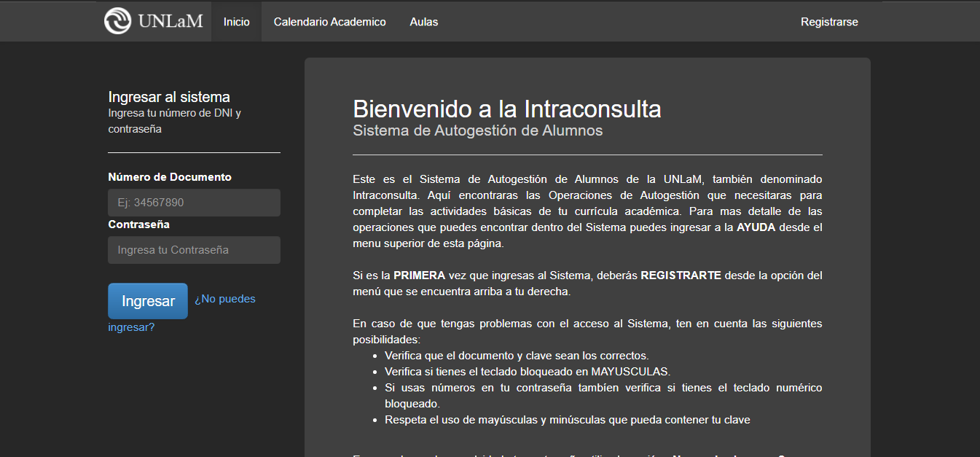The width and height of the screenshot is (980, 457).
Task: Click the 'Si usas números en tu contraseña' bullet
Action: click(603, 395)
